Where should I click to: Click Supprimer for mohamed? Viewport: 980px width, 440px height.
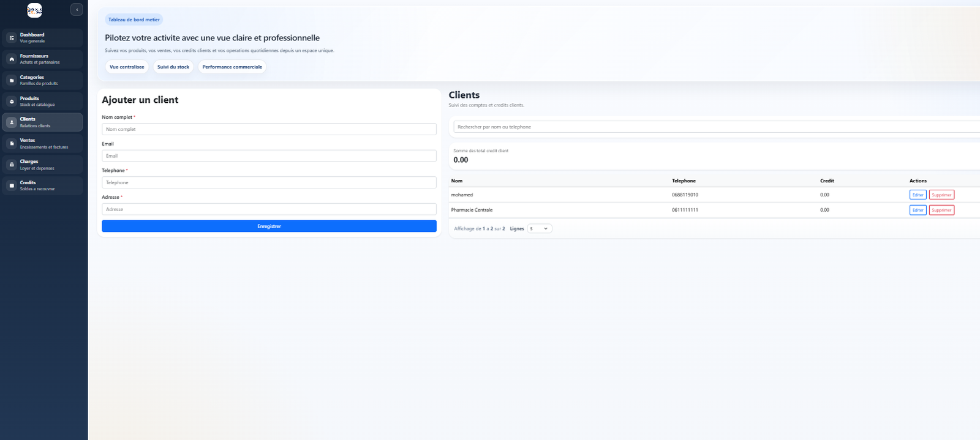tap(941, 195)
